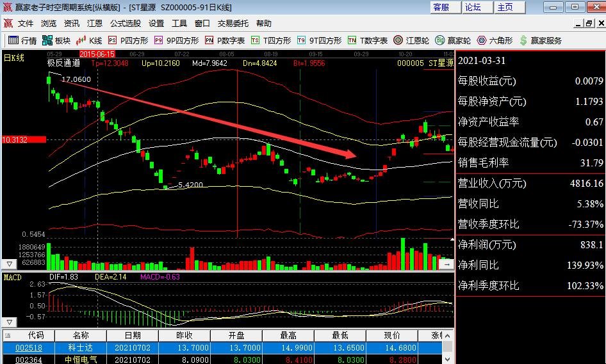Open the 江恩轮 Gann wheel tool
606x364 pixels.
click(x=411, y=40)
